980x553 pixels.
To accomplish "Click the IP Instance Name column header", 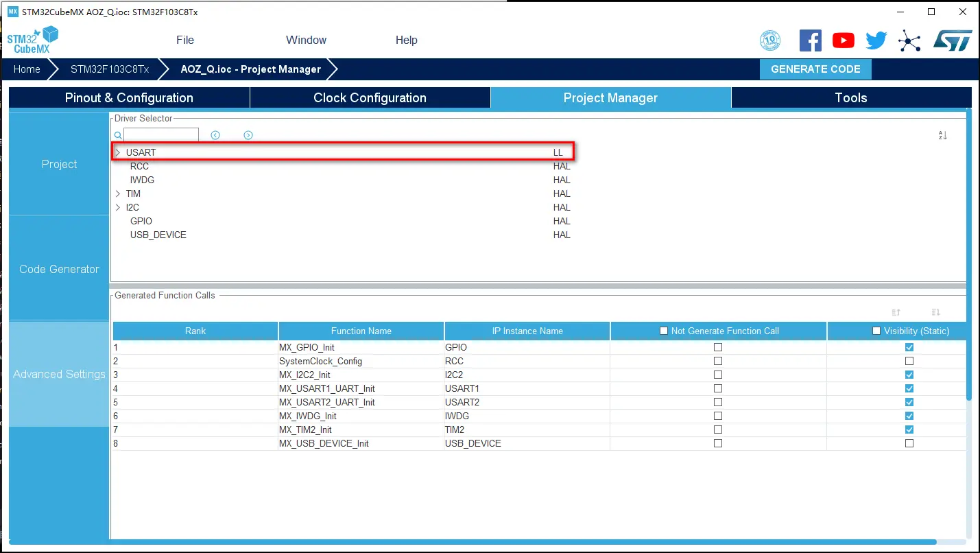I will coord(527,331).
